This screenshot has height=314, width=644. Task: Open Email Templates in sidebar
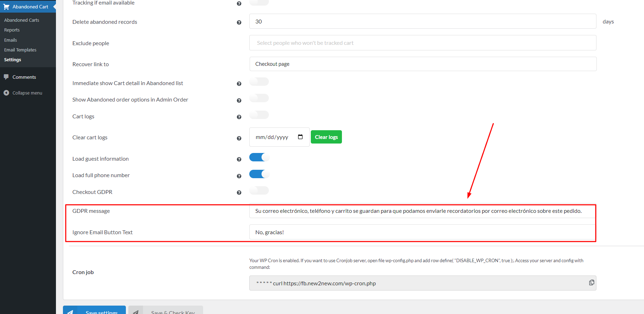coord(20,50)
